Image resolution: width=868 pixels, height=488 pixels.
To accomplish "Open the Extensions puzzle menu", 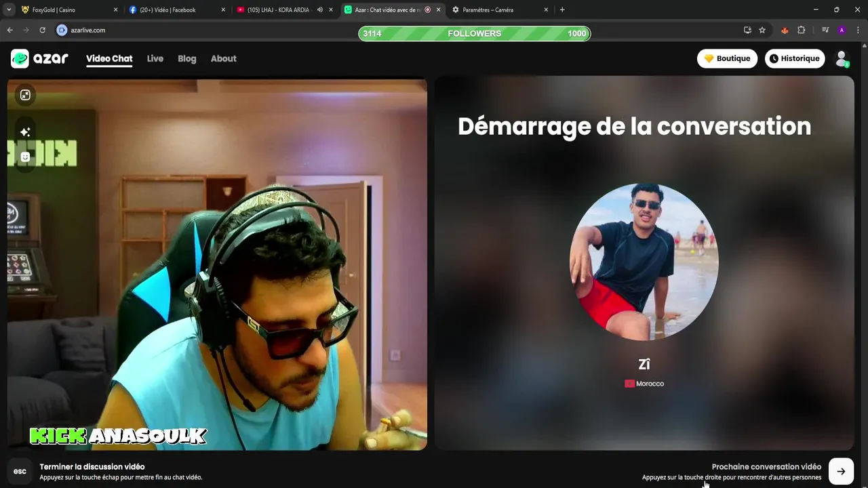I will [802, 30].
